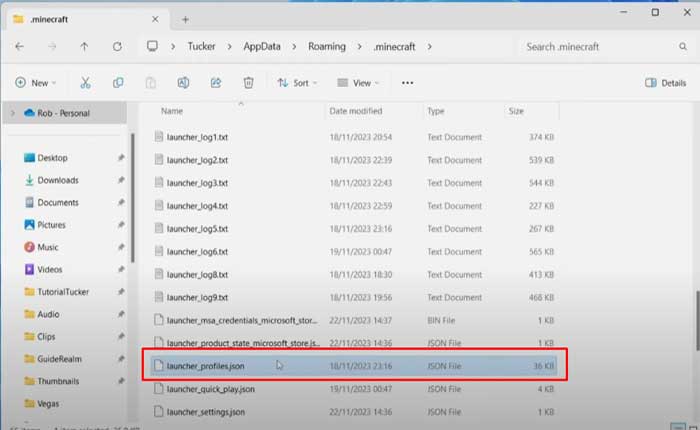Viewport: 700px width, 430px height.
Task: Click the Search .minecraft field
Action: [x=600, y=46]
